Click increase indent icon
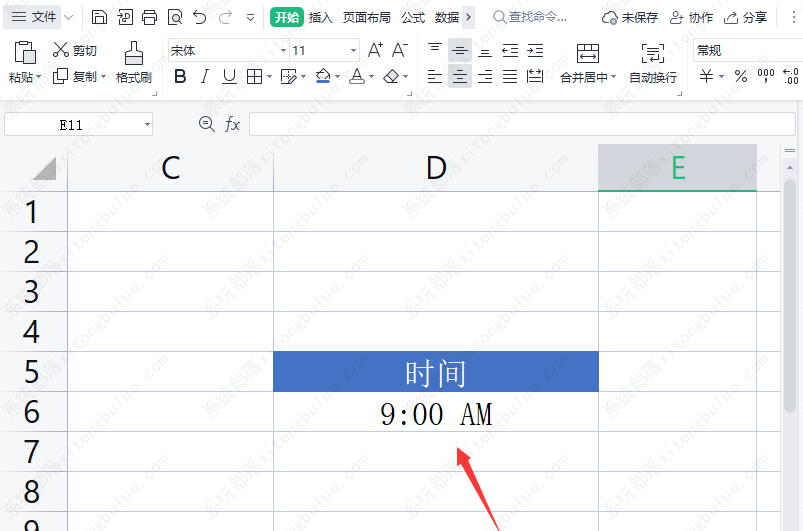803x531 pixels. 535,50
